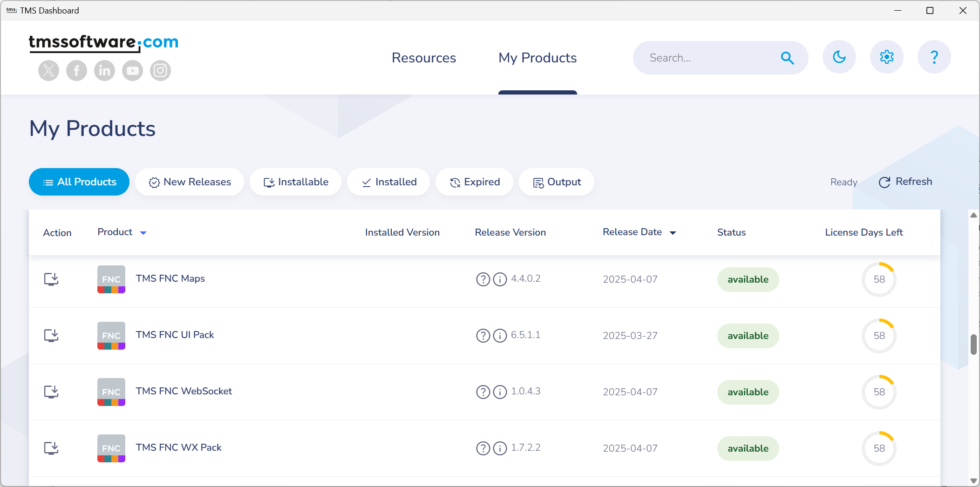This screenshot has height=487, width=980.
Task: Click the Release Version column header
Action: tap(510, 232)
